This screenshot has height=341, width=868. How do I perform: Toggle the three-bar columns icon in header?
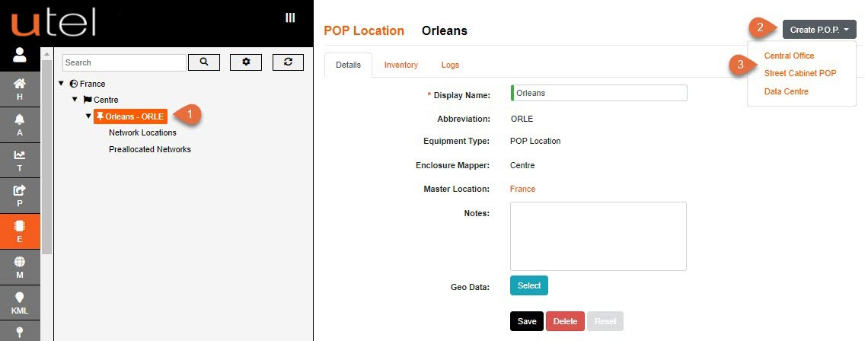(290, 18)
